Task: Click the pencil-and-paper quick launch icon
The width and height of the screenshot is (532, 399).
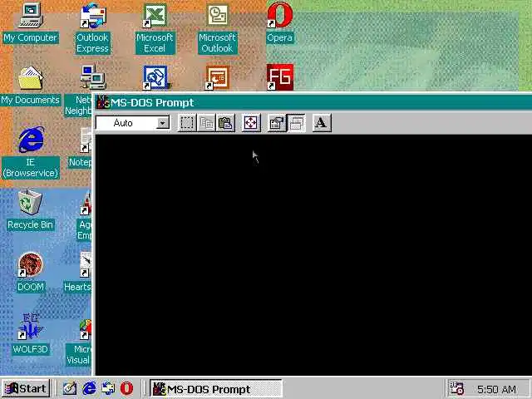Action: [70, 388]
